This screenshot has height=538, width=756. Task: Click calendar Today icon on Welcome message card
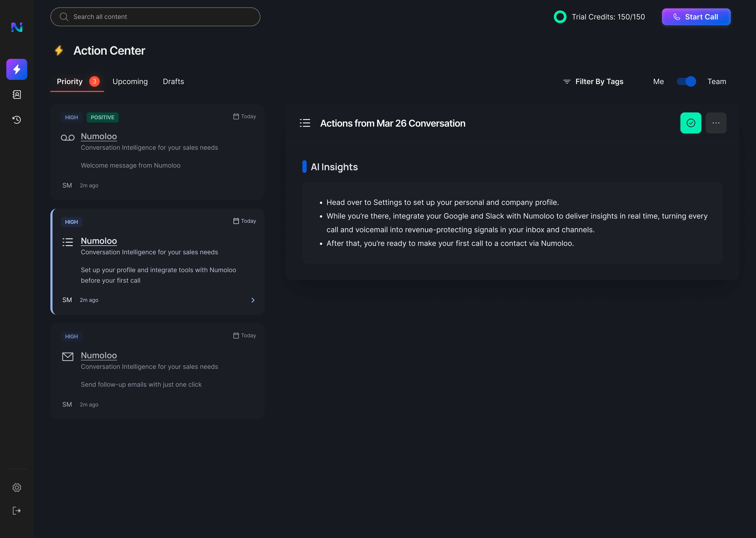[236, 117]
